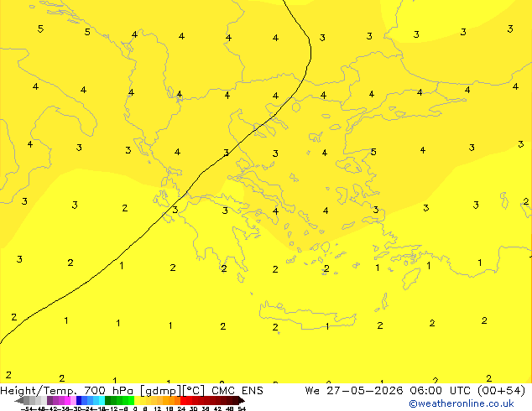Pick the bright green swatch in legend
This screenshot has height=411, width=532.
(x=131, y=401)
